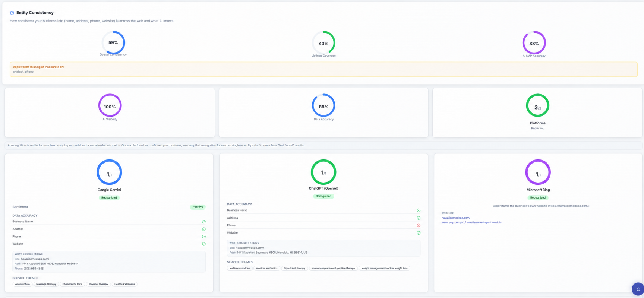Click the Data Accuracy 88% ring
644x298 pixels.
323,105
